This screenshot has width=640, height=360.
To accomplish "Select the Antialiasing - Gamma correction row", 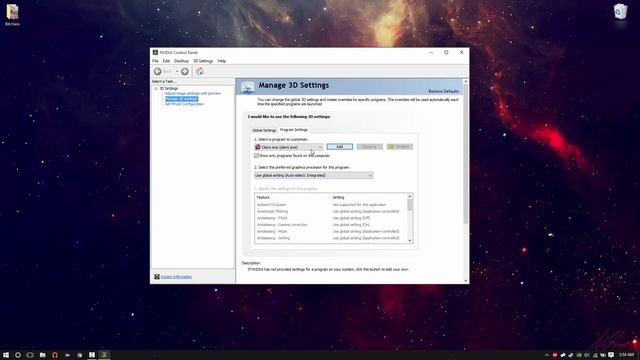I will 331,225.
